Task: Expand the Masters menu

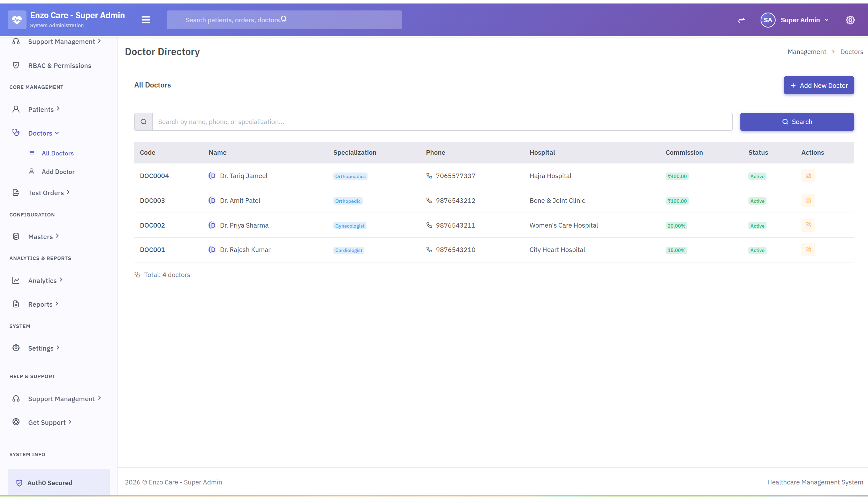Action: pyautogui.click(x=40, y=237)
